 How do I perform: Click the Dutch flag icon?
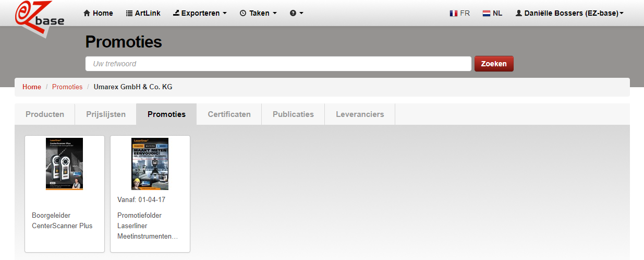pos(487,13)
